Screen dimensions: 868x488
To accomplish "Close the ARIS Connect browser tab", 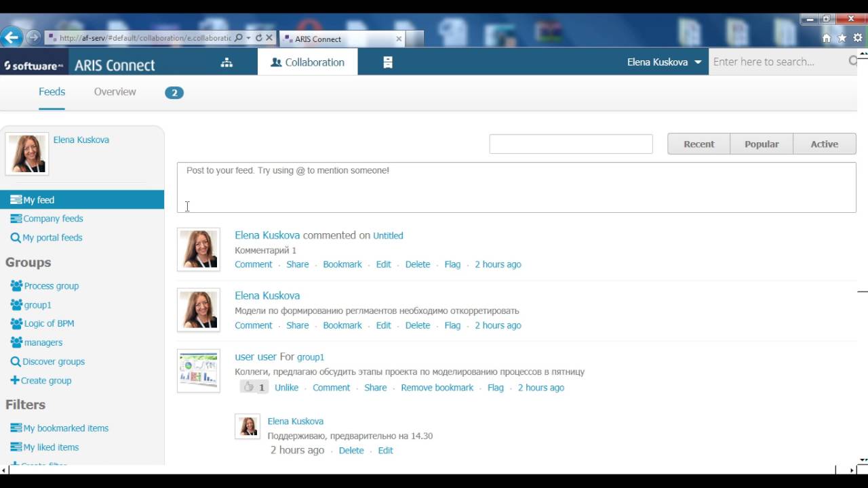I will [x=399, y=39].
